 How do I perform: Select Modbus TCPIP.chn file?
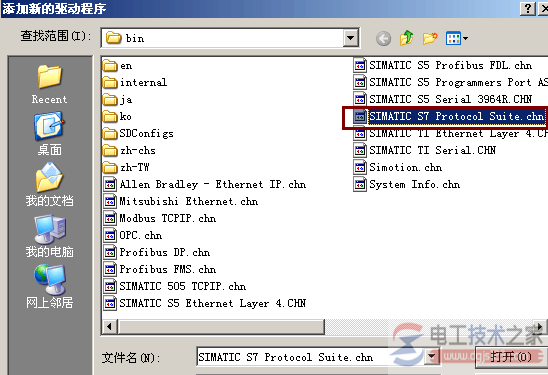[x=160, y=218]
